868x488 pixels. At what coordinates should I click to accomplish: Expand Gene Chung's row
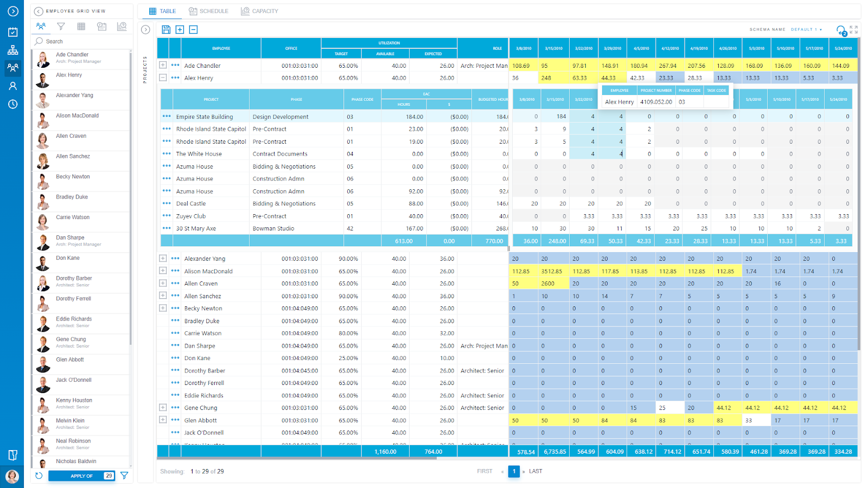[163, 407]
